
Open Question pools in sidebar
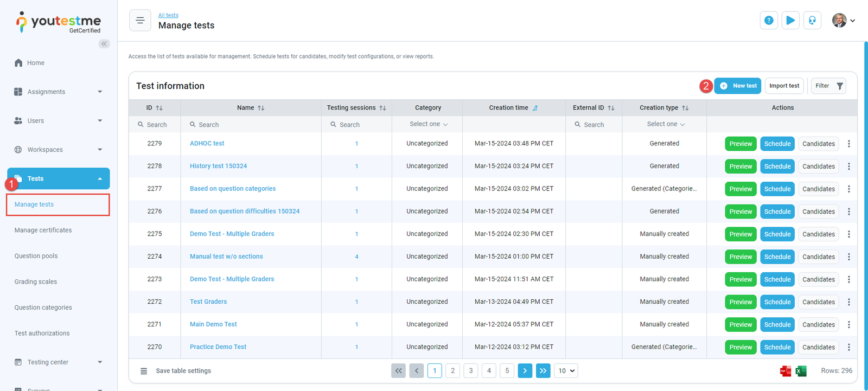click(x=36, y=256)
